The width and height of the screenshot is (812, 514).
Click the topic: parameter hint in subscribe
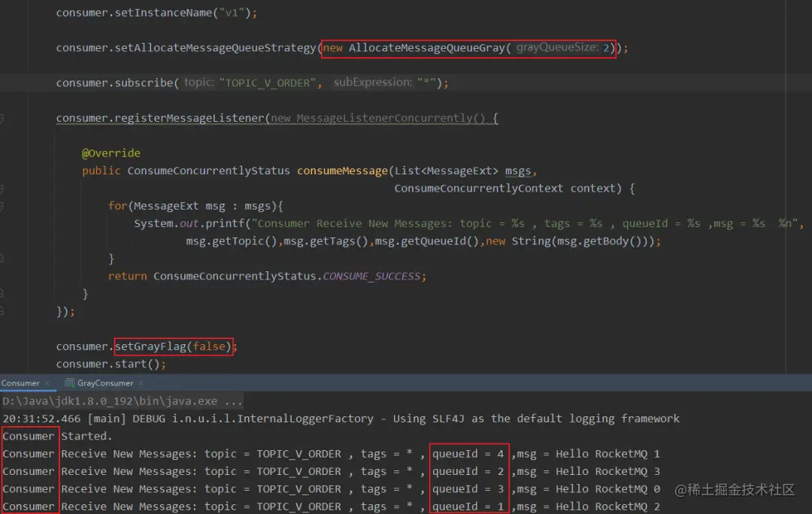point(198,83)
